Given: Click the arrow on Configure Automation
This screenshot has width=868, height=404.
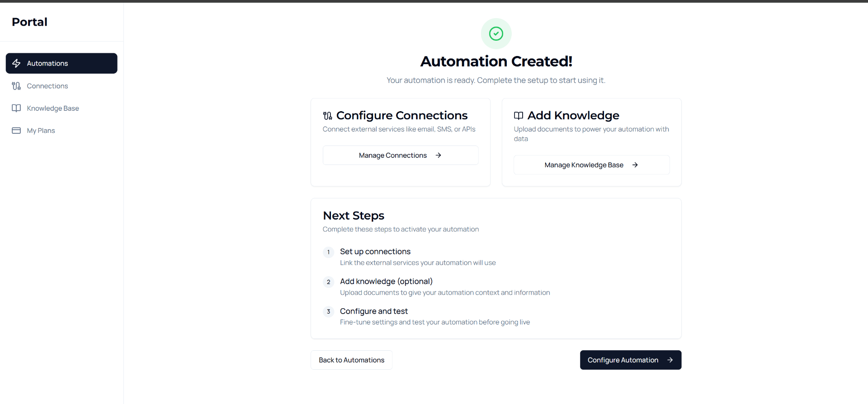Looking at the screenshot, I should (x=670, y=360).
